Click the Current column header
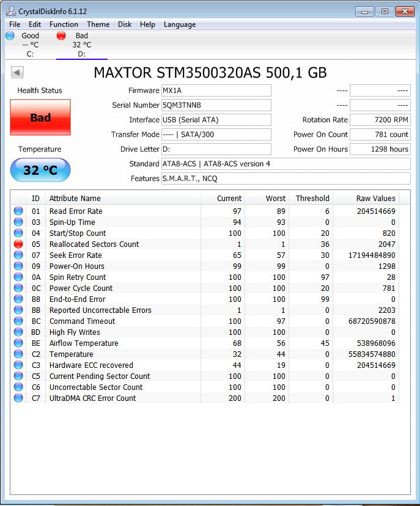The image size is (420, 506). 223,199
